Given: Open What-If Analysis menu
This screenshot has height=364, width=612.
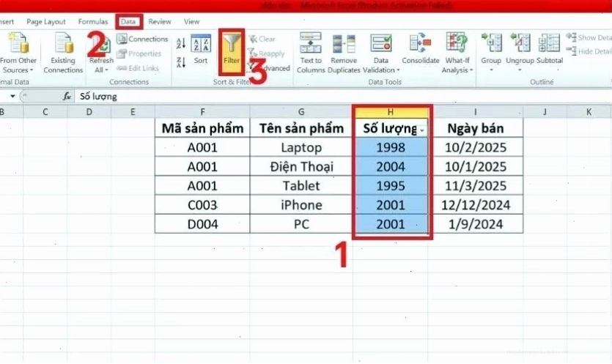Looking at the screenshot, I should pyautogui.click(x=457, y=53).
